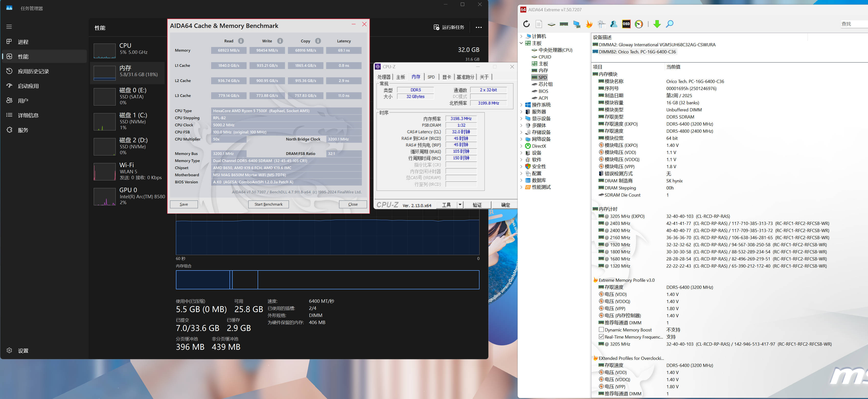Click the memory module benchmark toolbar icon
Image resolution: width=868 pixels, height=399 pixels.
(x=564, y=24)
